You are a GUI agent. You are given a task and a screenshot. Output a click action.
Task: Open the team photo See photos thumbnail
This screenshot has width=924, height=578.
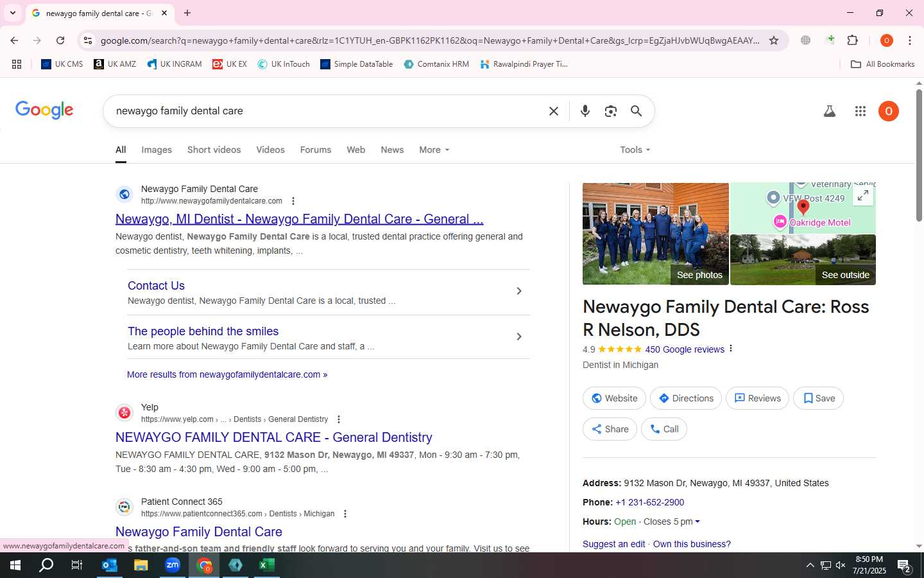tap(655, 234)
